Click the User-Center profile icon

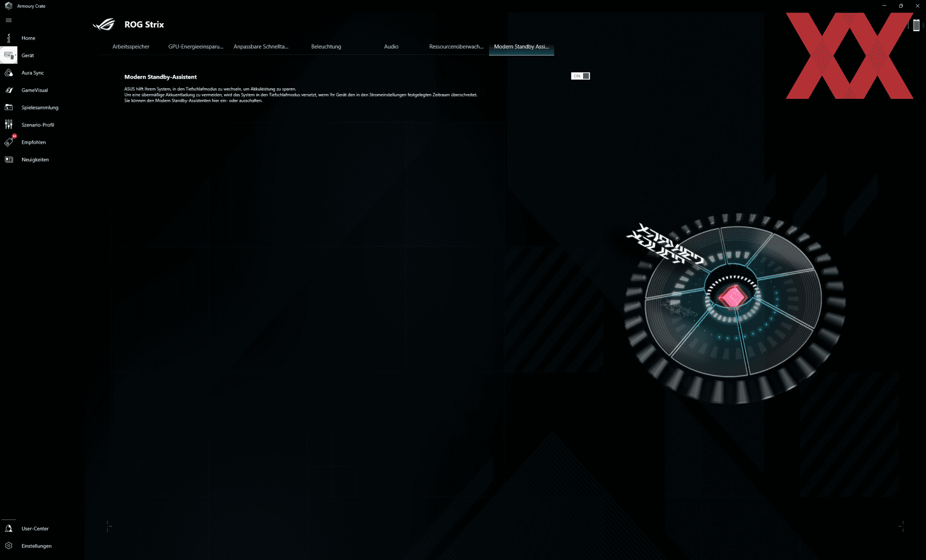tap(9, 529)
